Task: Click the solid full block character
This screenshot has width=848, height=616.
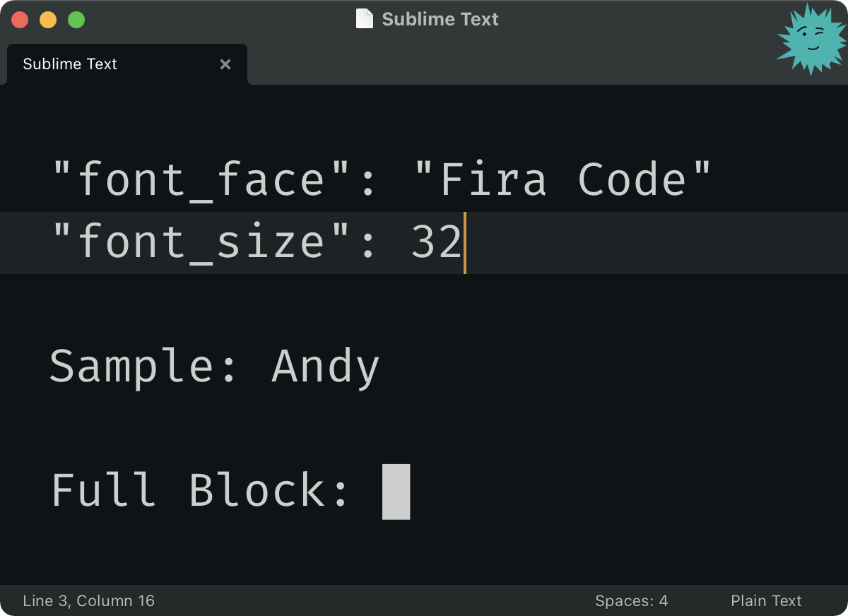Action: click(396, 492)
